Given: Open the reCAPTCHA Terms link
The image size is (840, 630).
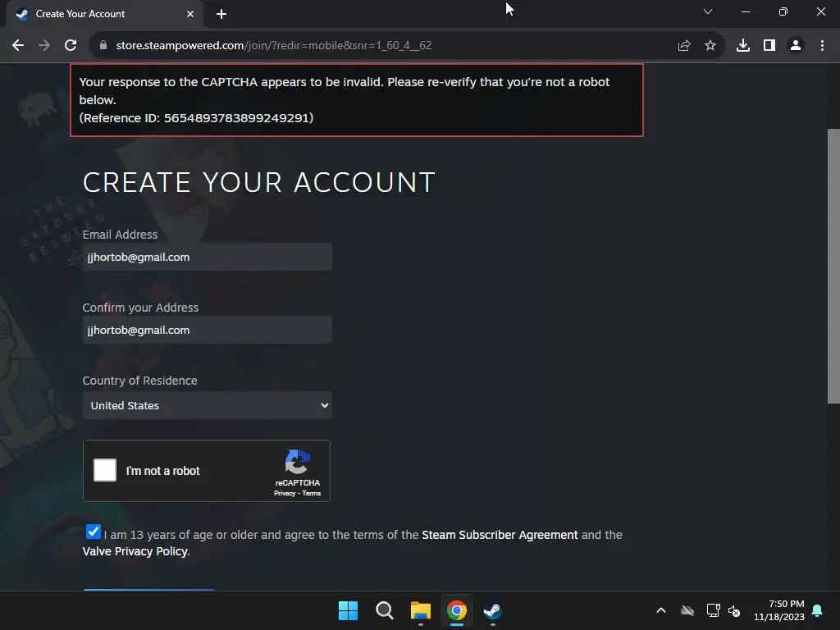Looking at the screenshot, I should coord(311,493).
